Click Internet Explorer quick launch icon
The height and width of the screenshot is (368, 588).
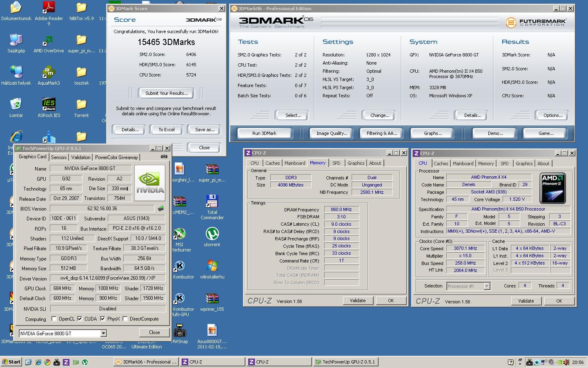pos(38,362)
